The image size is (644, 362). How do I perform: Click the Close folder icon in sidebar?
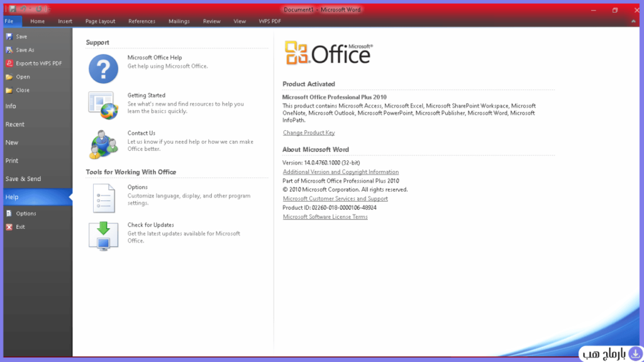9,90
